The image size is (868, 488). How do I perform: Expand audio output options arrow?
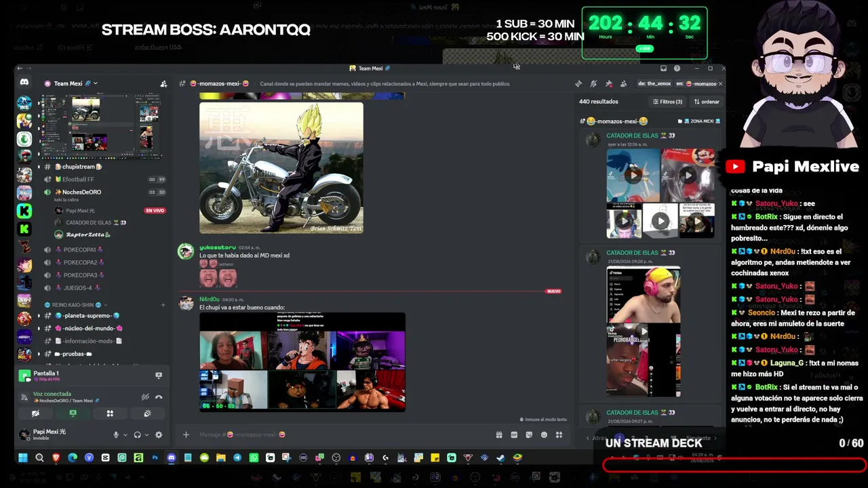(x=146, y=435)
